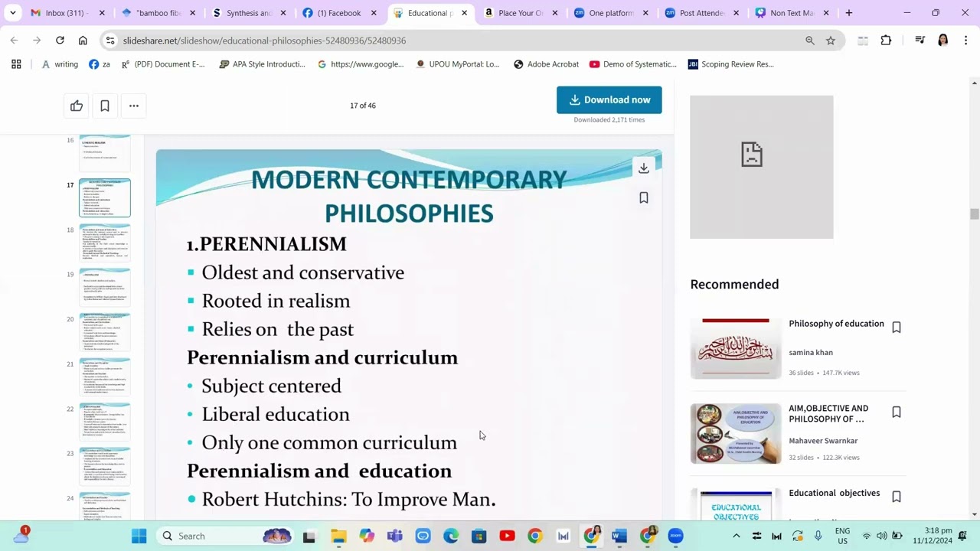Viewport: 980px width, 551px height.
Task: Open the Demo of Systematic bookmark
Action: 633,64
